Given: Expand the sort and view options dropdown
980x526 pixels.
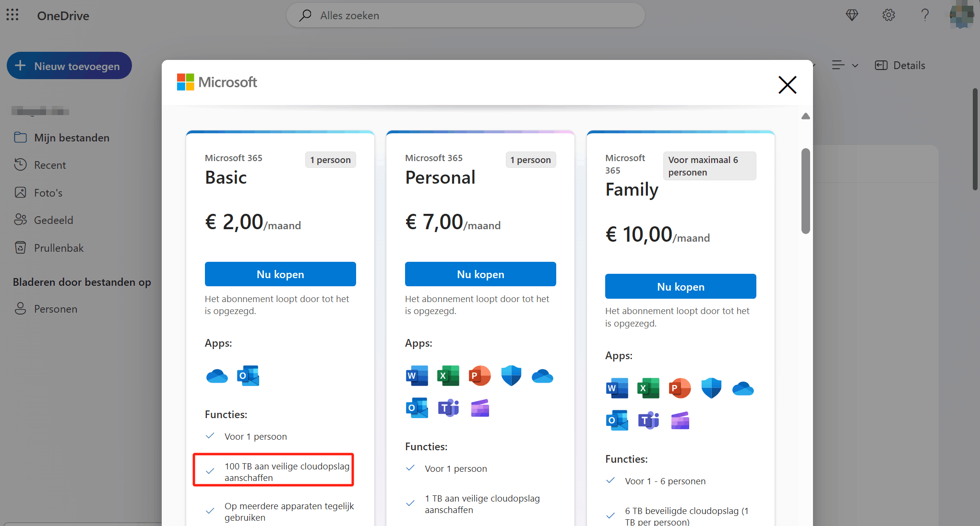Looking at the screenshot, I should click(845, 65).
